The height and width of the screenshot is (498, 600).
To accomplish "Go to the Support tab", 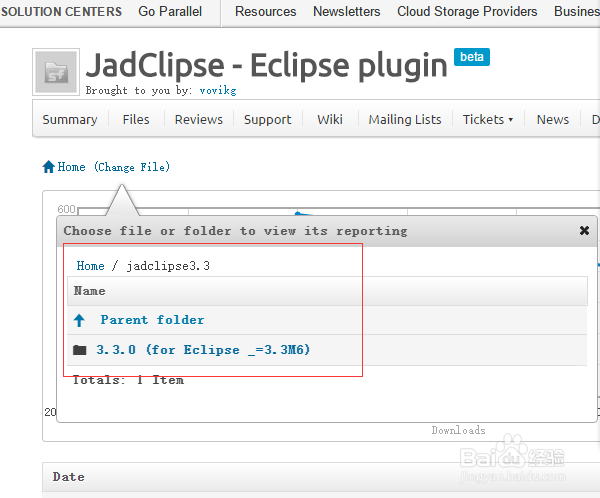I will pyautogui.click(x=267, y=119).
